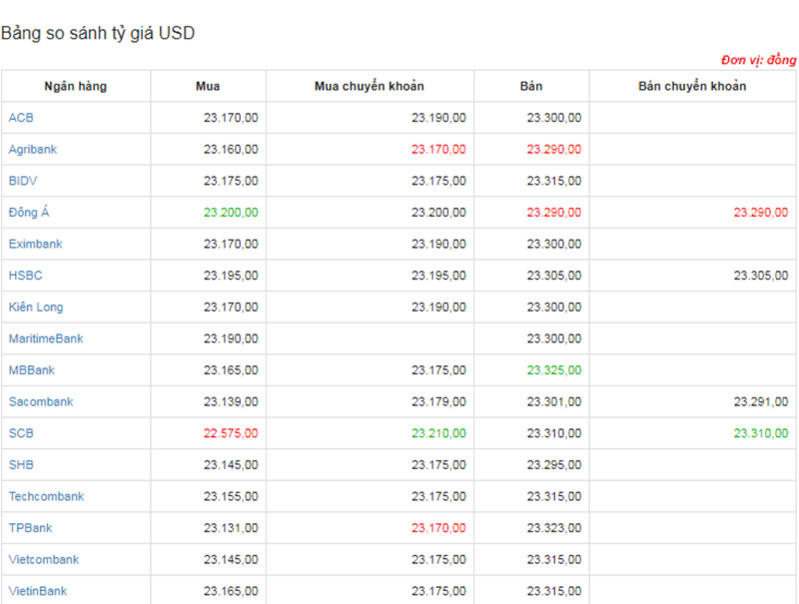Open the Eximbank link

[x=35, y=244]
